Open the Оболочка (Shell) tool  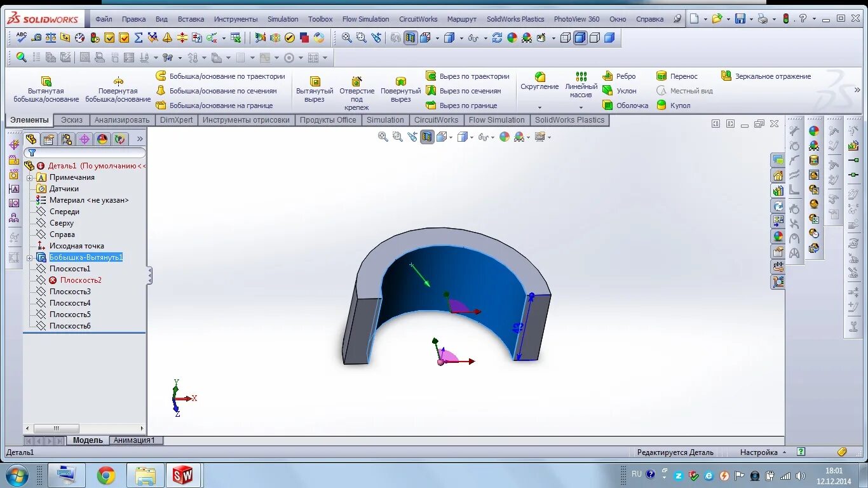[625, 105]
